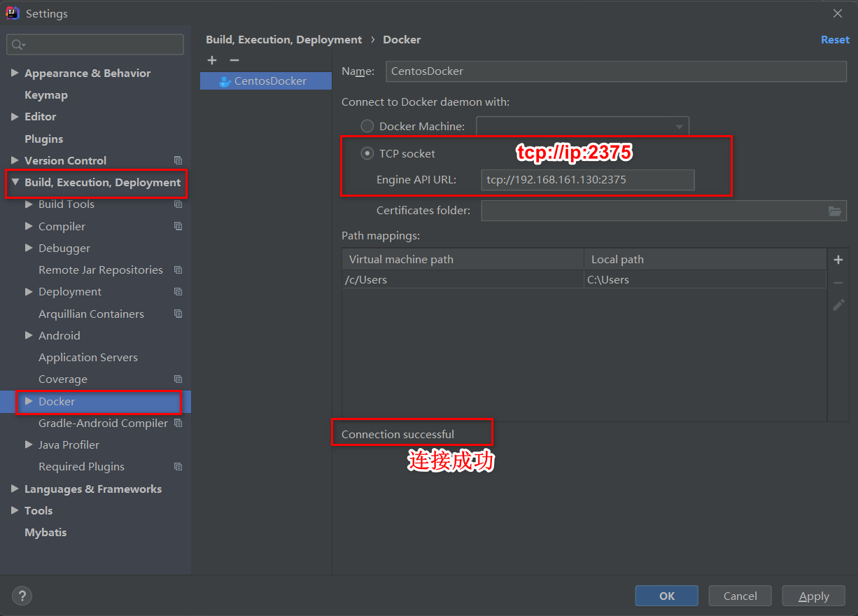This screenshot has height=616, width=858.
Task: Click Reset link
Action: click(x=835, y=40)
